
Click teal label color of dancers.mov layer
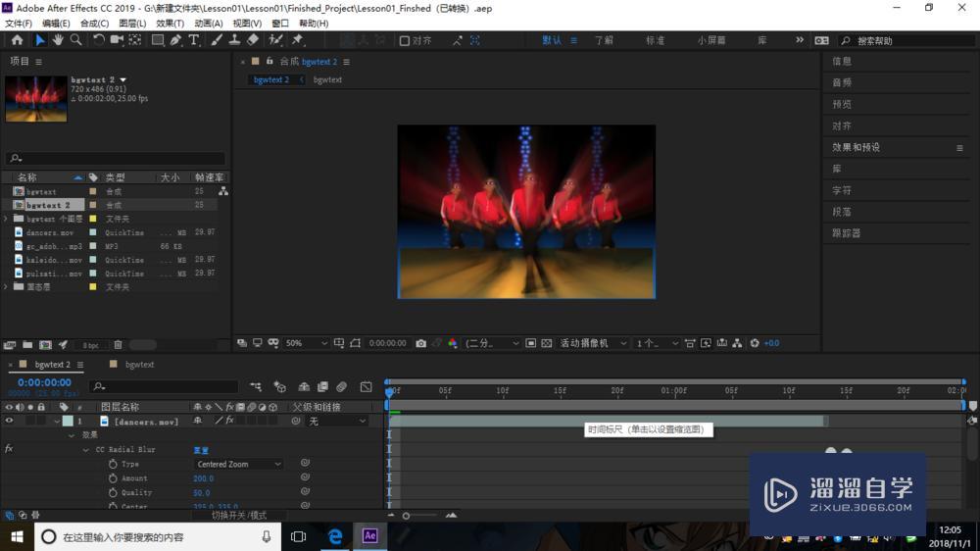coord(68,422)
